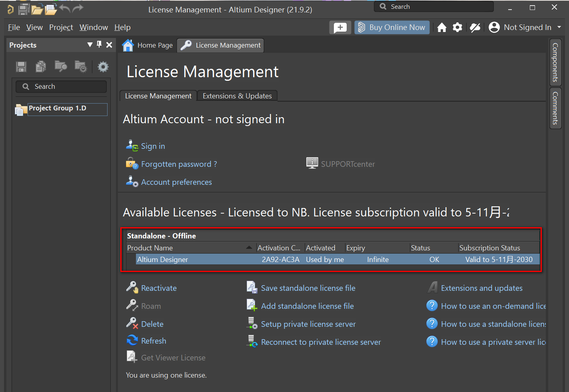Undo the last action
The width and height of the screenshot is (569, 392).
(64, 8)
